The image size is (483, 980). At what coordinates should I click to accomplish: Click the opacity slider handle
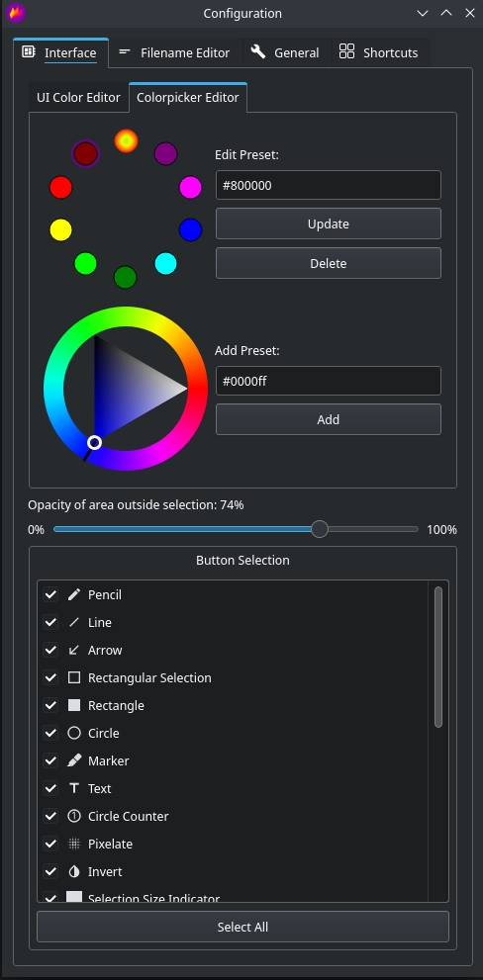point(320,529)
